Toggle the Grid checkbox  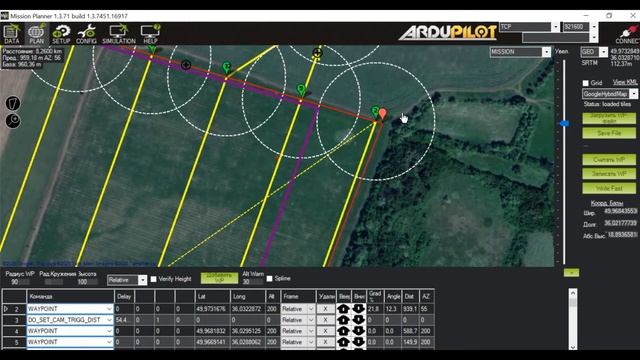(586, 83)
